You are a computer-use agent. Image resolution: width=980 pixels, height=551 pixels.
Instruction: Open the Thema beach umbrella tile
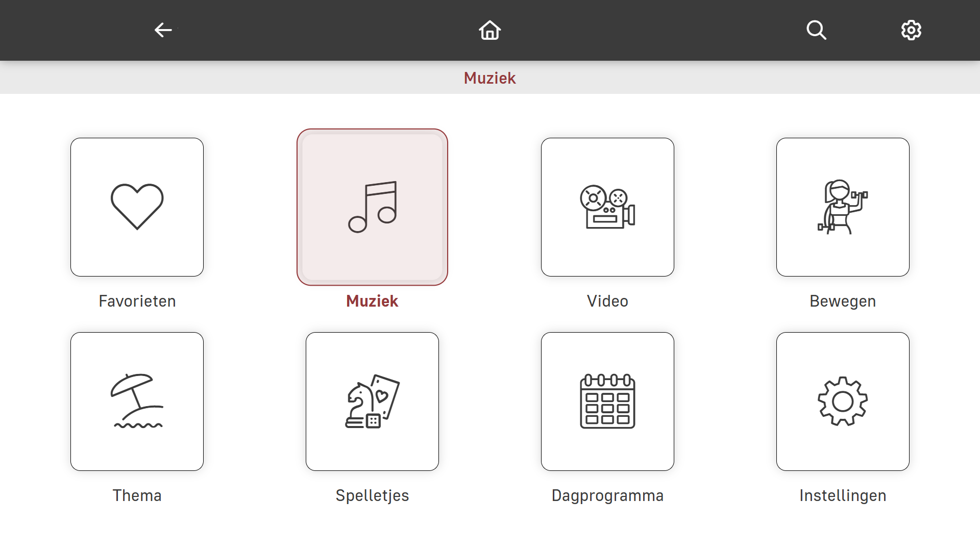point(137,402)
